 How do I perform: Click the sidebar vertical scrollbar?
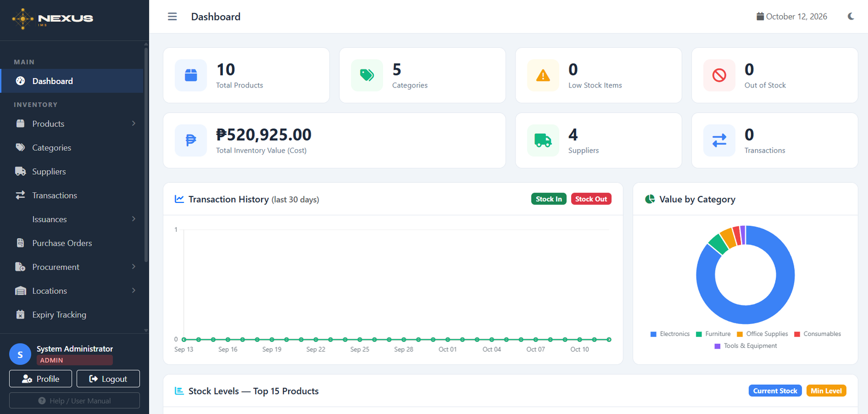point(146,155)
